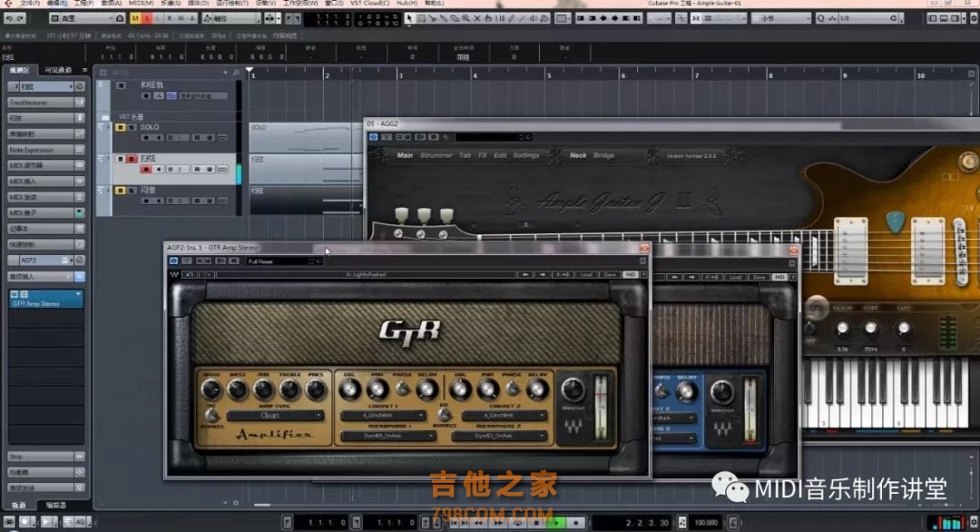Image resolution: width=980 pixels, height=532 pixels.
Task: Select the Mute X tool
Action: click(477, 18)
